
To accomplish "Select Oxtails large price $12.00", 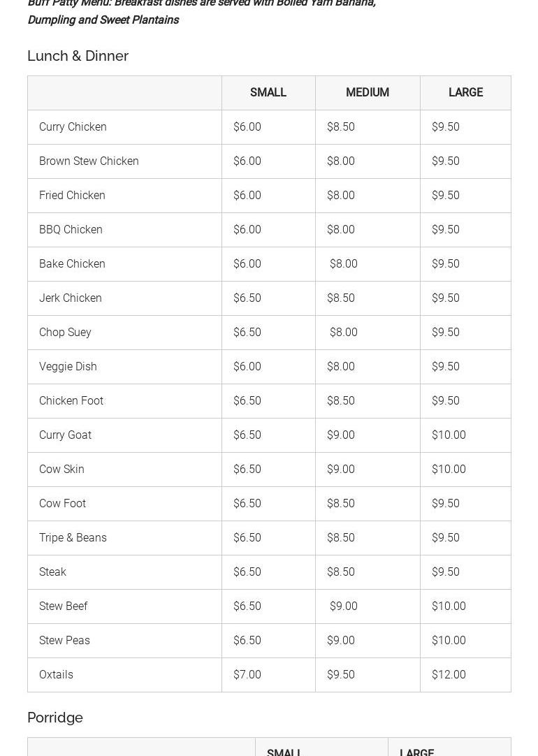I will click(x=449, y=674).
